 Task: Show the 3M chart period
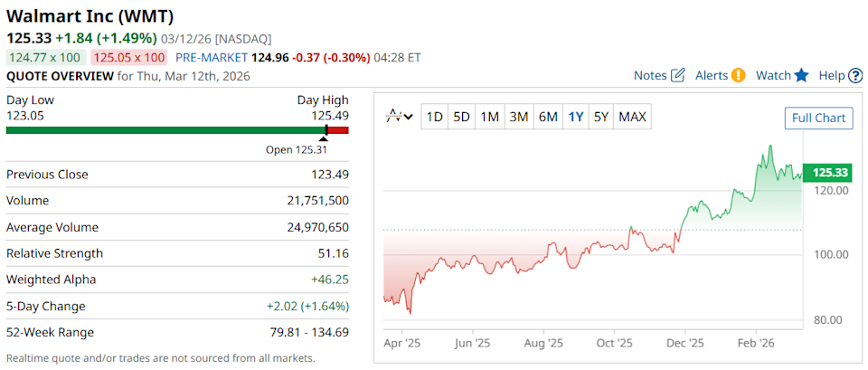[x=518, y=116]
